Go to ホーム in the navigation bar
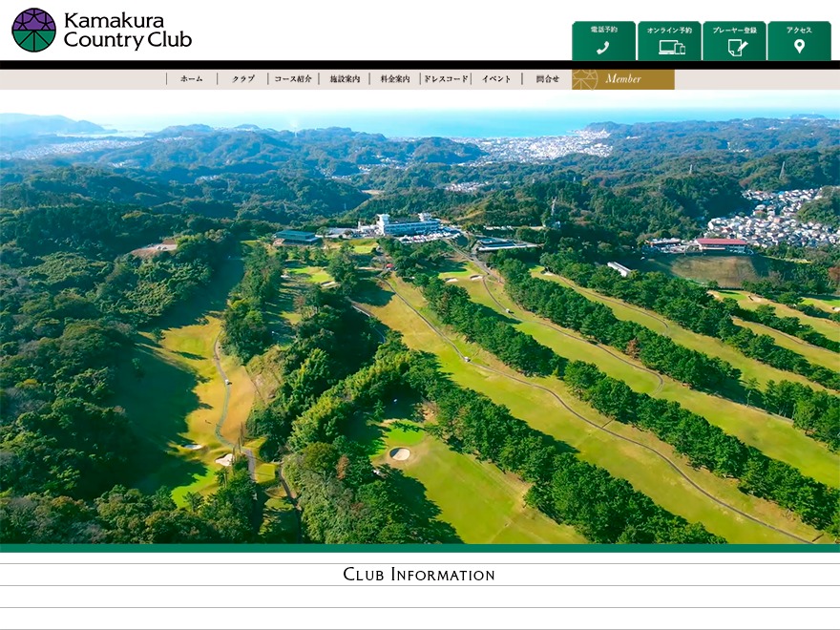840x630 pixels. click(192, 79)
